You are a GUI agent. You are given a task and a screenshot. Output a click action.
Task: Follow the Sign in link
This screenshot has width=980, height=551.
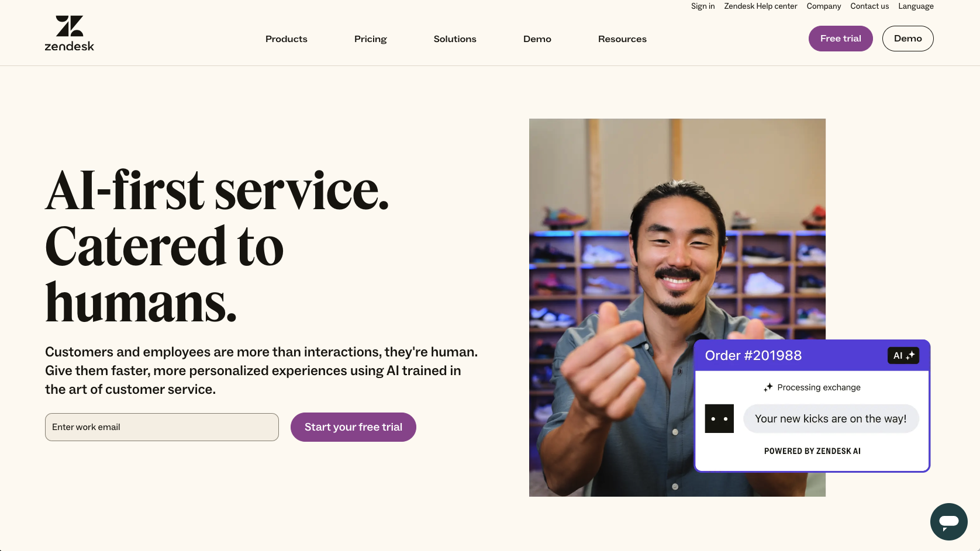[x=703, y=6]
